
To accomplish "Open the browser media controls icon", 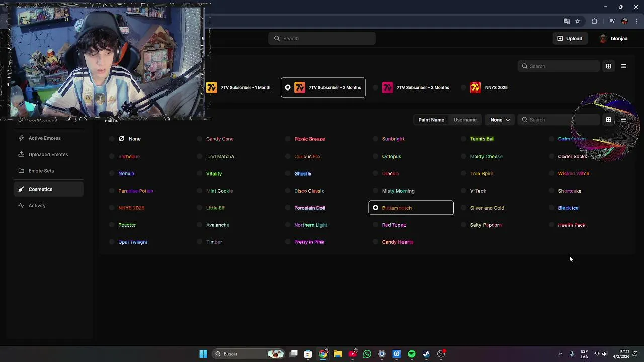I will (x=612, y=21).
